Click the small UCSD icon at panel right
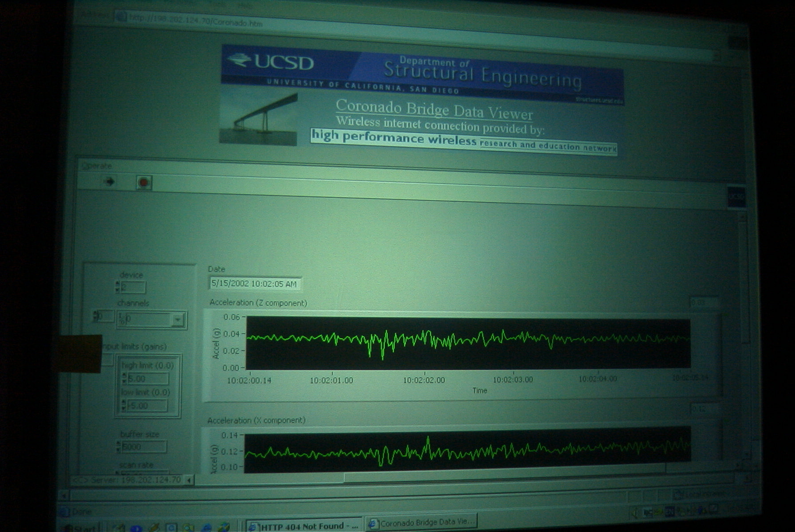This screenshot has width=795, height=532. [x=736, y=197]
